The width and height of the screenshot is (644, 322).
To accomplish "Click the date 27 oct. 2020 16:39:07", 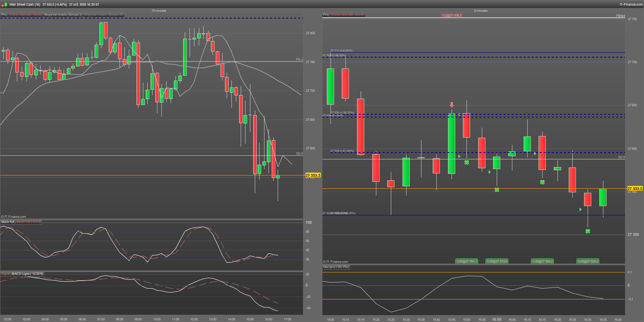I will coord(84,4).
